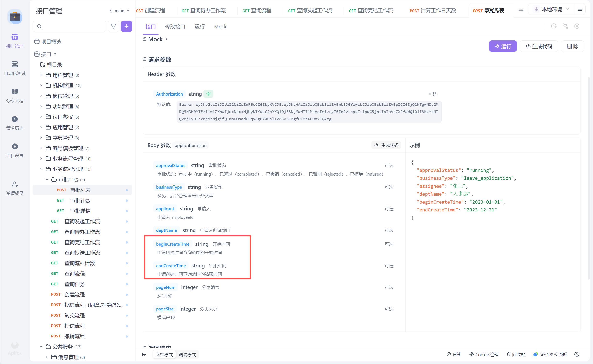Click the purple 运行 button
593x364 pixels.
click(503, 46)
